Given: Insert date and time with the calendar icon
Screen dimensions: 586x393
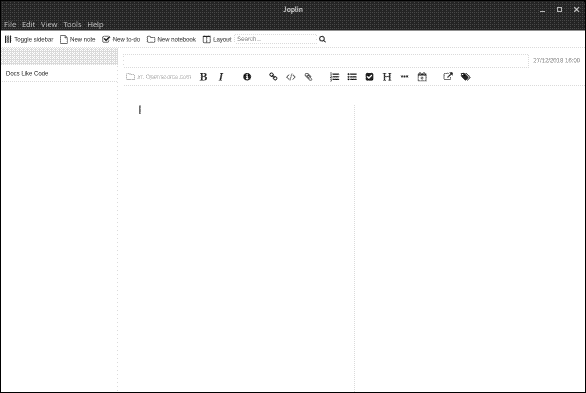Looking at the screenshot, I should point(422,77).
